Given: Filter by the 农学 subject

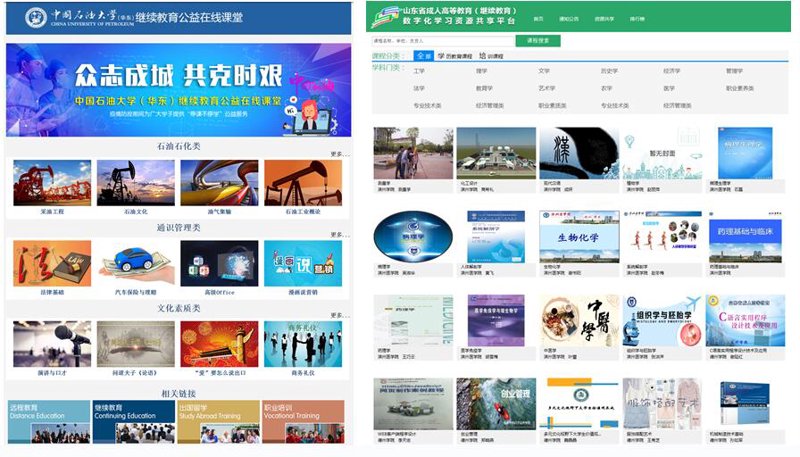Looking at the screenshot, I should coord(607,88).
